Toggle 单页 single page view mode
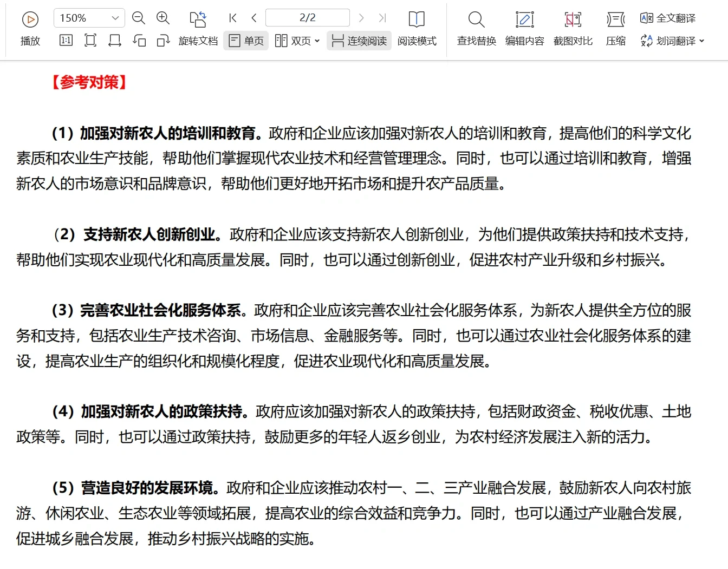This screenshot has height=569, width=728. coord(245,41)
